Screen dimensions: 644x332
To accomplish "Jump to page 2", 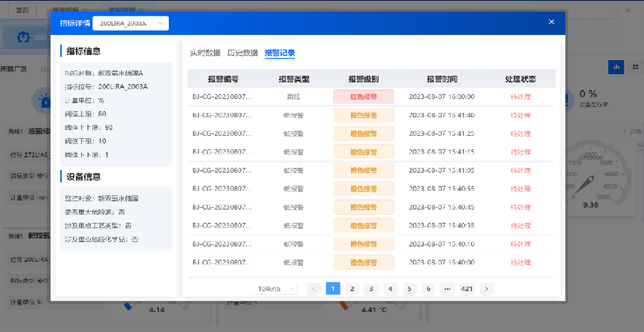I will 352,289.
